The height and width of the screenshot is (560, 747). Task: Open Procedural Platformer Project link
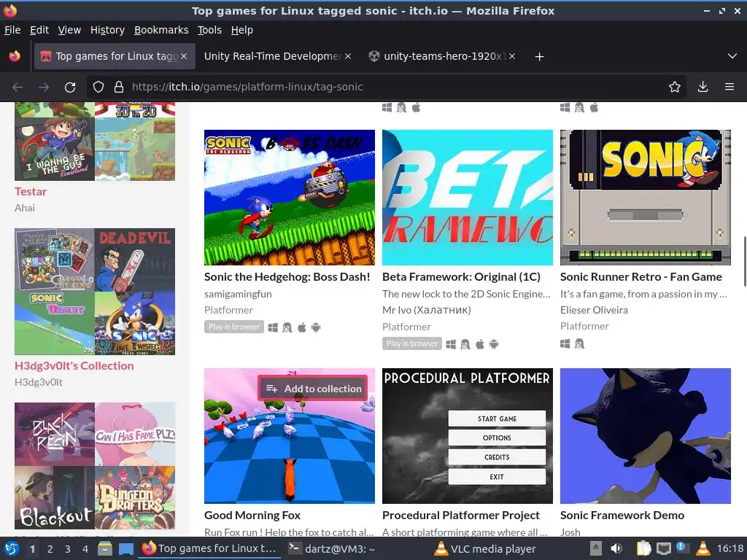[x=461, y=516]
